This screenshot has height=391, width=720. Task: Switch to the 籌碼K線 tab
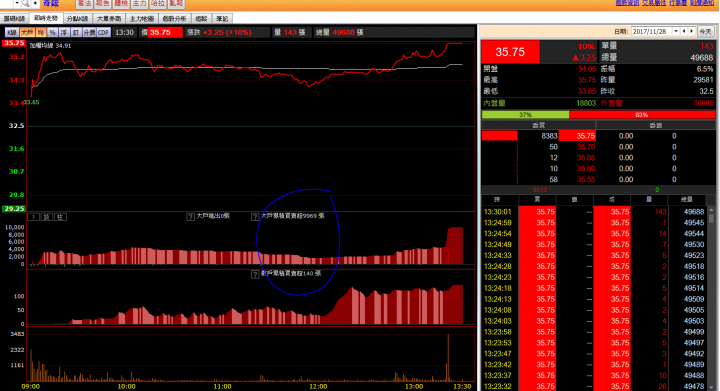[14, 19]
